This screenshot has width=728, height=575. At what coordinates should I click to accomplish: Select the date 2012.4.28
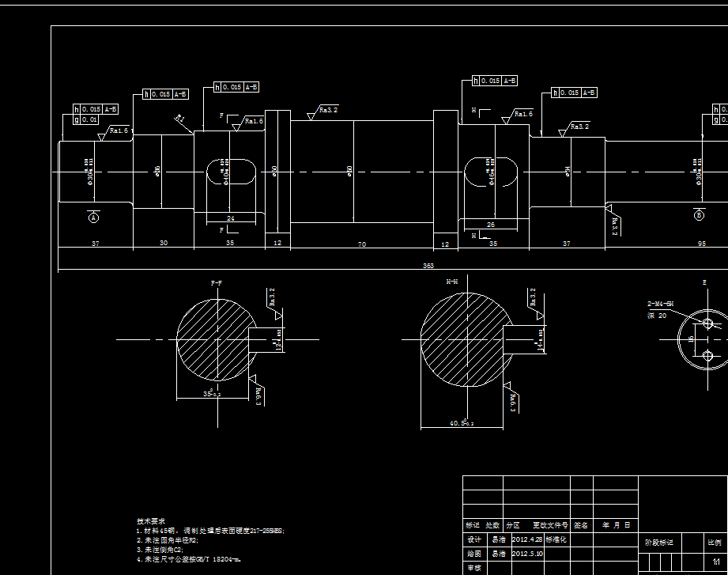point(527,539)
